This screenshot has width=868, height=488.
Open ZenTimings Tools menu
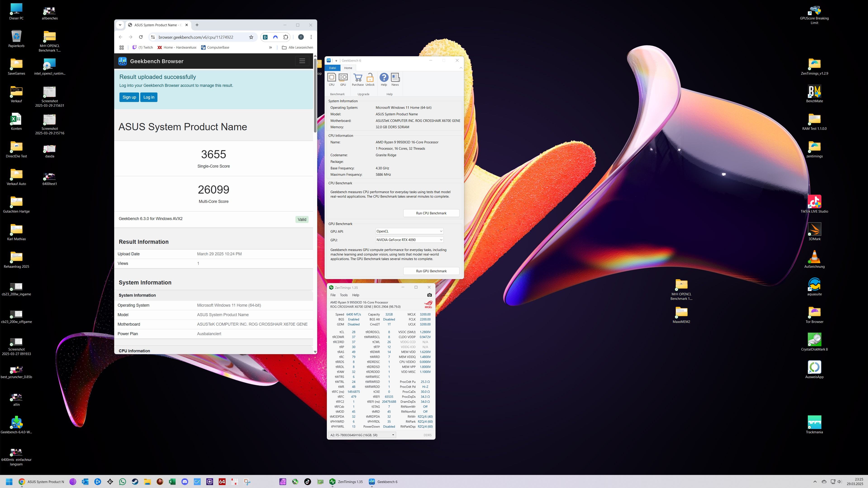point(343,295)
